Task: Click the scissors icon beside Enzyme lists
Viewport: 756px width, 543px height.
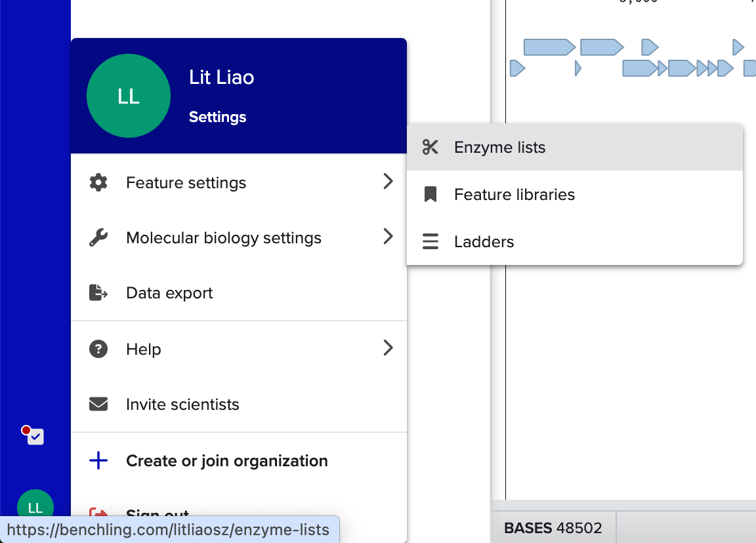Action: 430,148
